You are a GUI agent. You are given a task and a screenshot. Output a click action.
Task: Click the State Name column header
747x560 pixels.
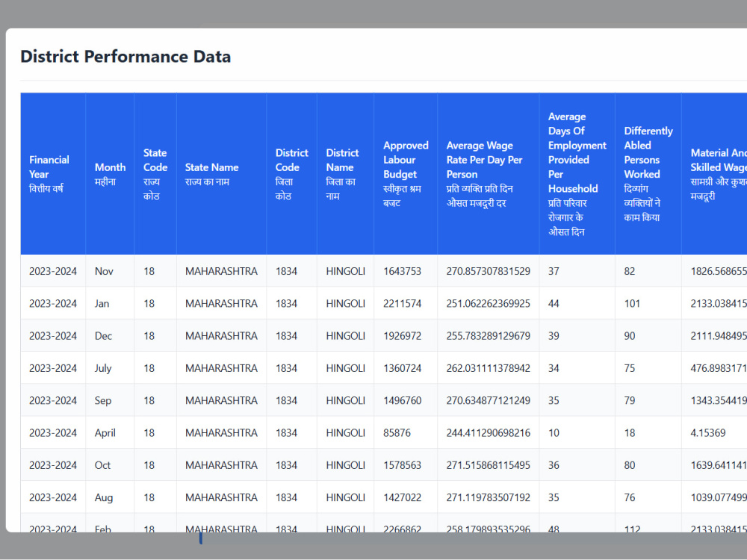222,174
